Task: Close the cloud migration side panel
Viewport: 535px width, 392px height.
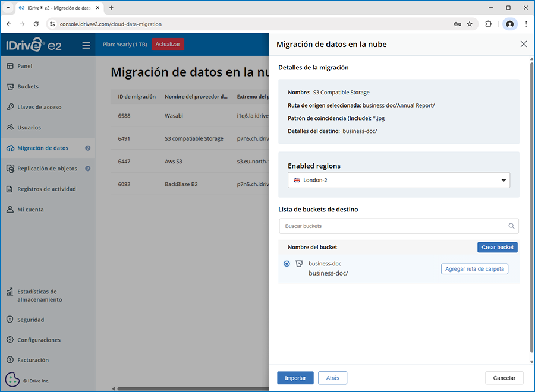Action: (523, 44)
